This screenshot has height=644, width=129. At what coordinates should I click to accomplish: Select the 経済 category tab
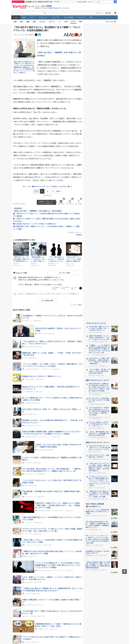[34, 22]
